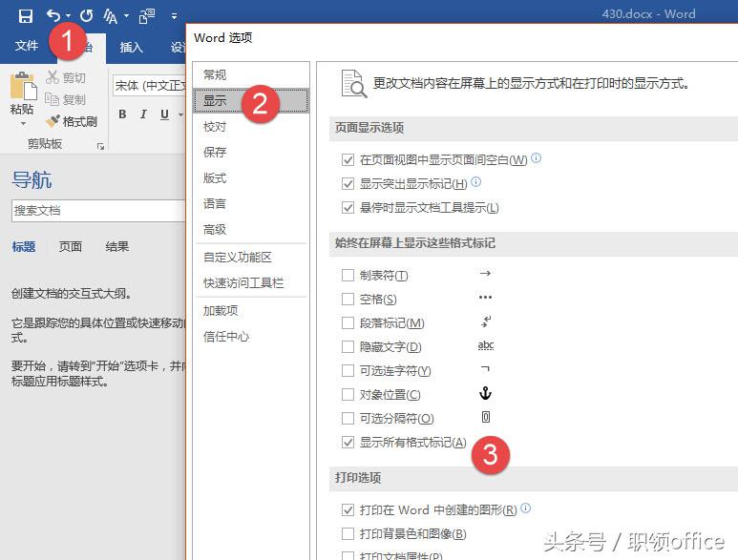Image resolution: width=738 pixels, height=560 pixels.
Task: Click info icon beside 页面间空白 option
Action: (537, 158)
